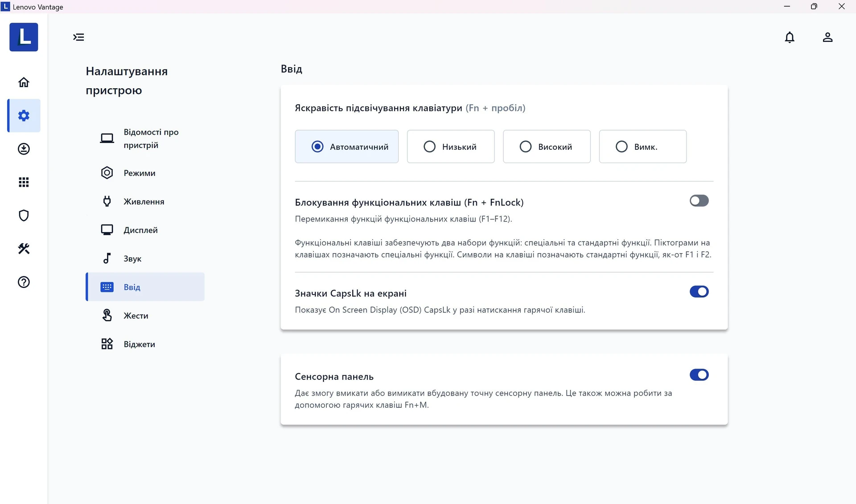Image resolution: width=856 pixels, height=504 pixels.
Task: Click the touch hand icon beside Жести
Action: [107, 316]
